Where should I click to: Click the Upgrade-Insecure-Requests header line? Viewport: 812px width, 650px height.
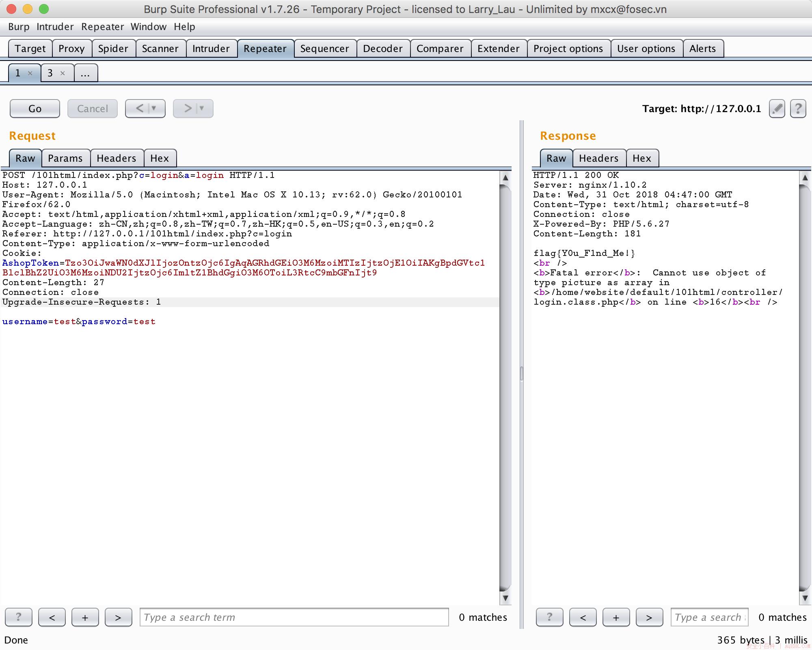82,302
